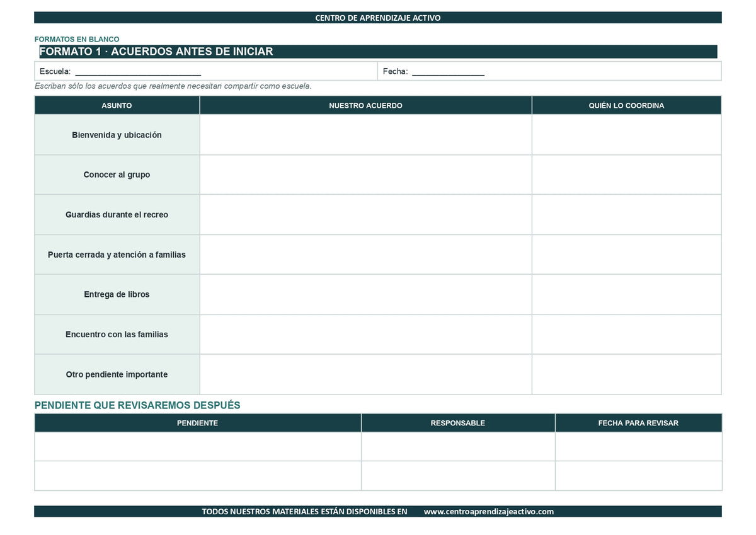Select the 'Otro pendiente importante' row label
The height and width of the screenshot is (535, 756).
[117, 374]
